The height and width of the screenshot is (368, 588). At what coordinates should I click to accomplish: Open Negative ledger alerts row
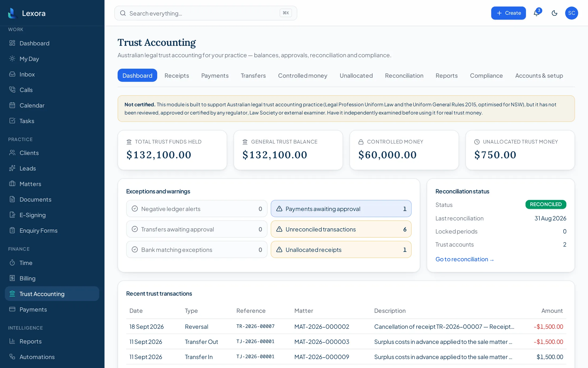(x=197, y=209)
